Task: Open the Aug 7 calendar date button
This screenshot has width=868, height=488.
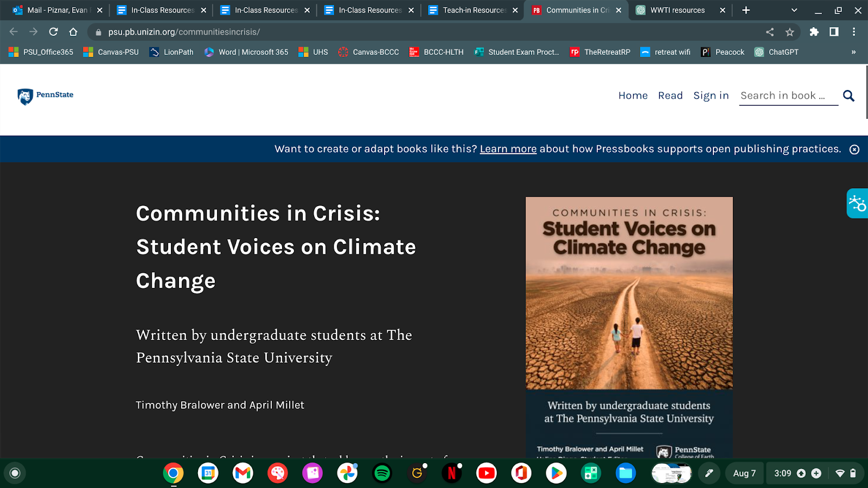Action: click(x=744, y=473)
